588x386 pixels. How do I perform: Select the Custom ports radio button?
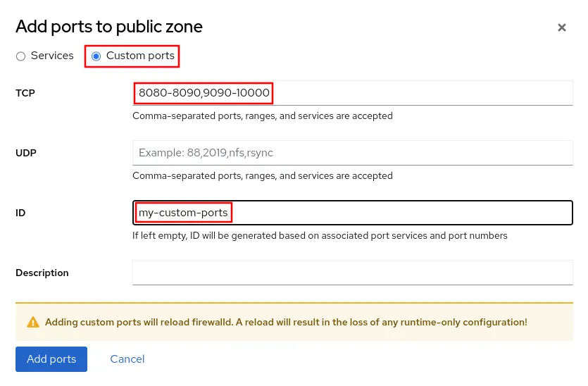pyautogui.click(x=96, y=56)
